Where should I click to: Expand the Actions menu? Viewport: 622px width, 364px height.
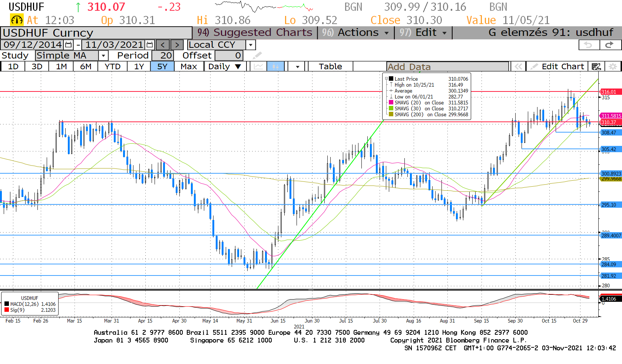click(x=356, y=33)
